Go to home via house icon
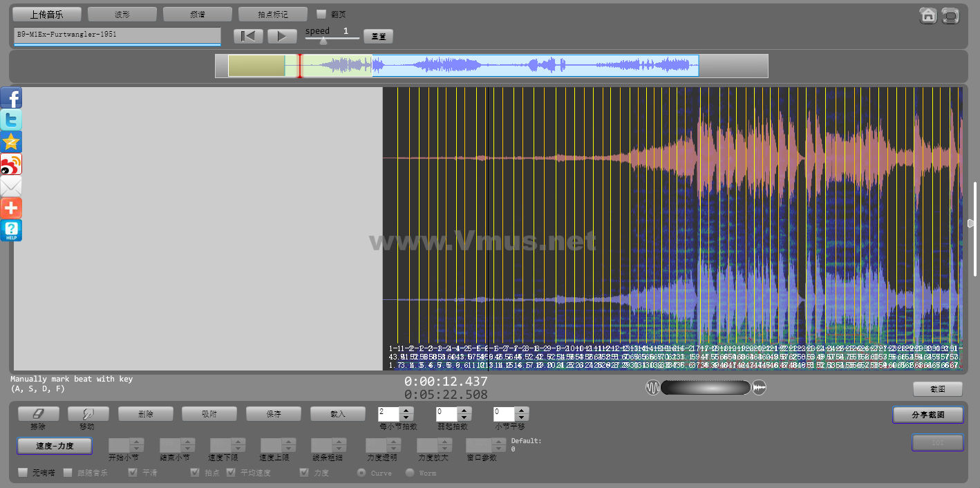Viewport: 980px width, 488px height. [928, 15]
